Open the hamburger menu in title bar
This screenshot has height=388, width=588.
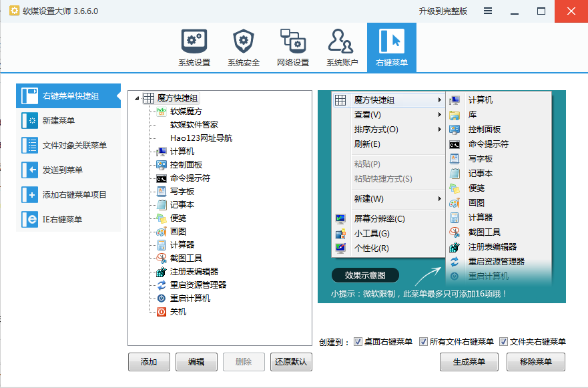point(488,11)
